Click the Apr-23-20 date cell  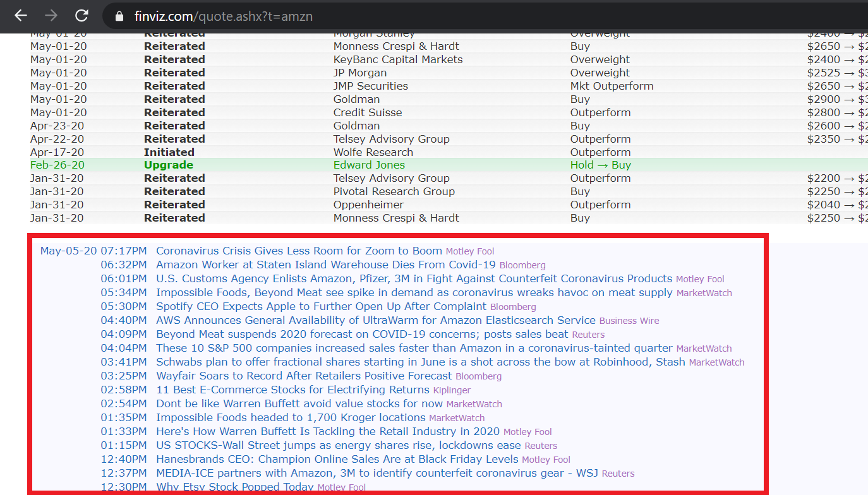pyautogui.click(x=57, y=126)
